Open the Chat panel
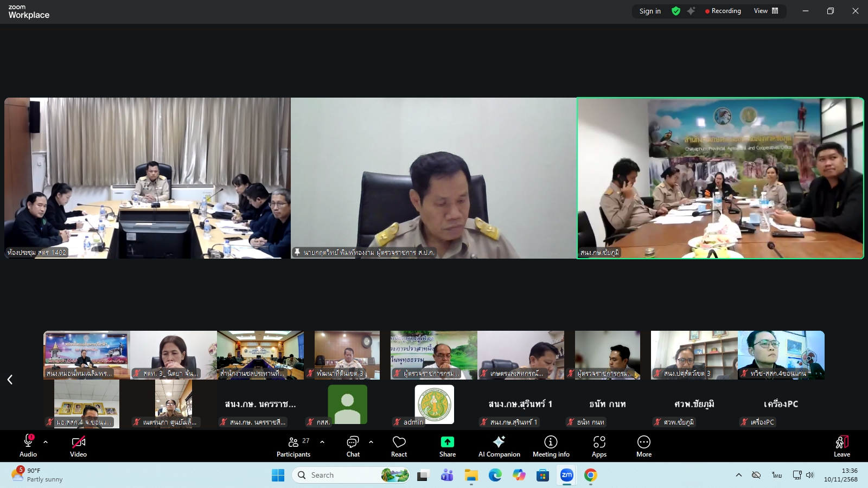Screen dimensions: 868x488 pyautogui.click(x=353, y=446)
